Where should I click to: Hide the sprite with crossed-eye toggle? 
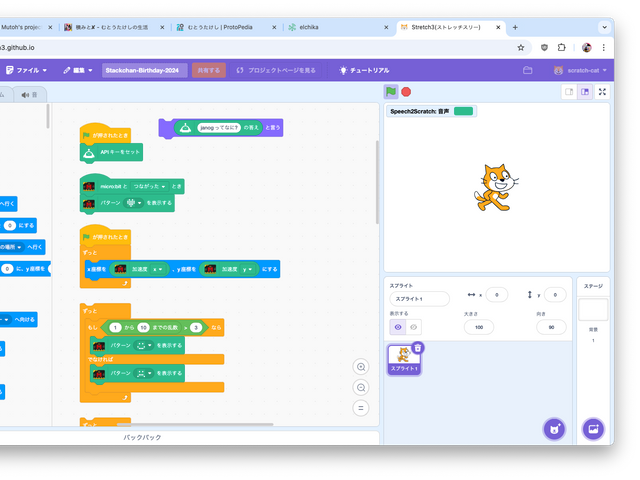[415, 327]
